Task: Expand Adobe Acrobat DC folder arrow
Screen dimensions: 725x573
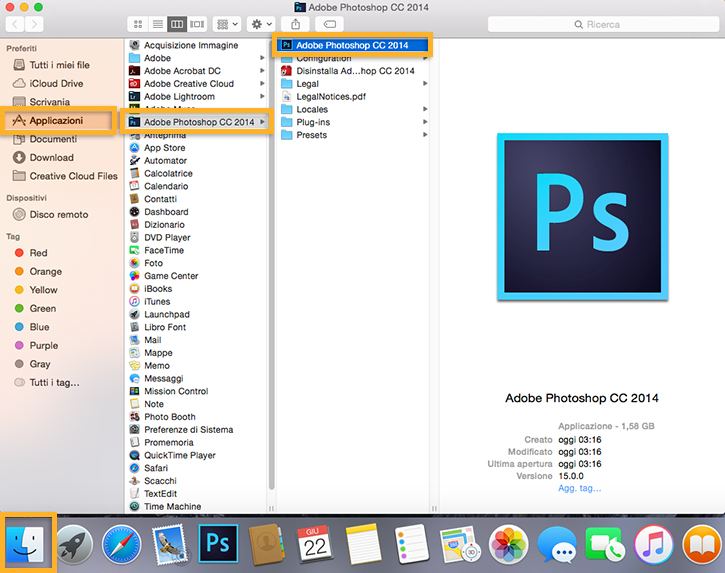Action: 262,71
